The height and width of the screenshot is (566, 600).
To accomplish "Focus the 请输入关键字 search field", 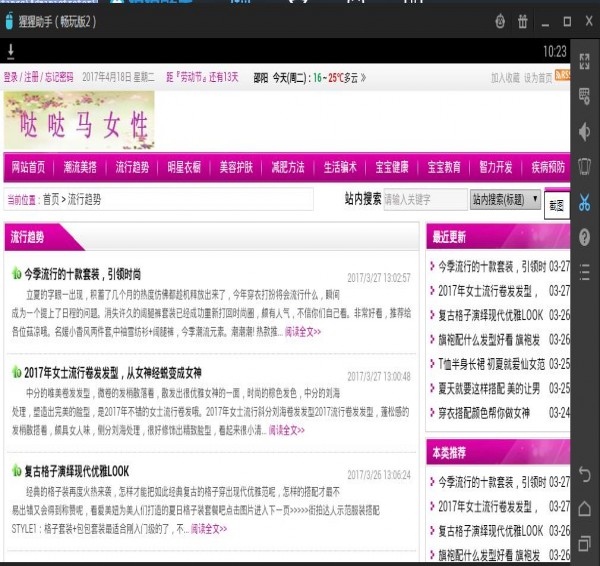I will click(x=426, y=199).
